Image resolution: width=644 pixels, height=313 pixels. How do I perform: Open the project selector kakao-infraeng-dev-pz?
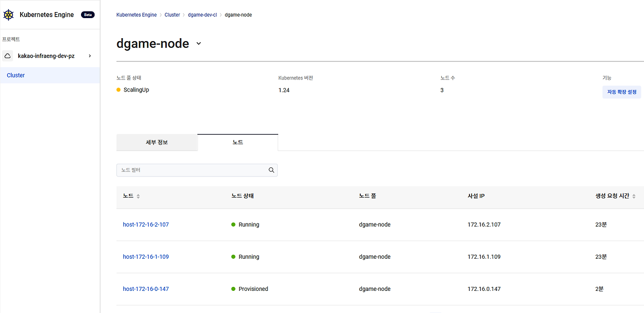[x=50, y=56]
